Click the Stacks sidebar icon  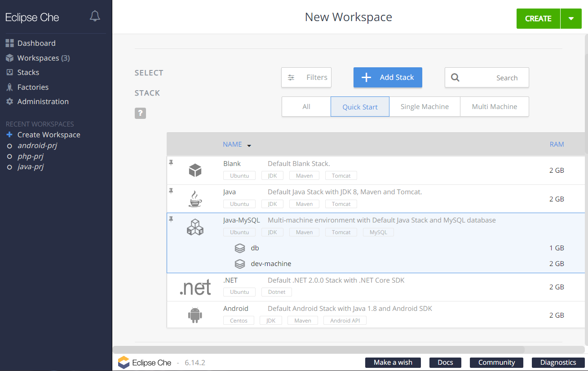pos(9,72)
